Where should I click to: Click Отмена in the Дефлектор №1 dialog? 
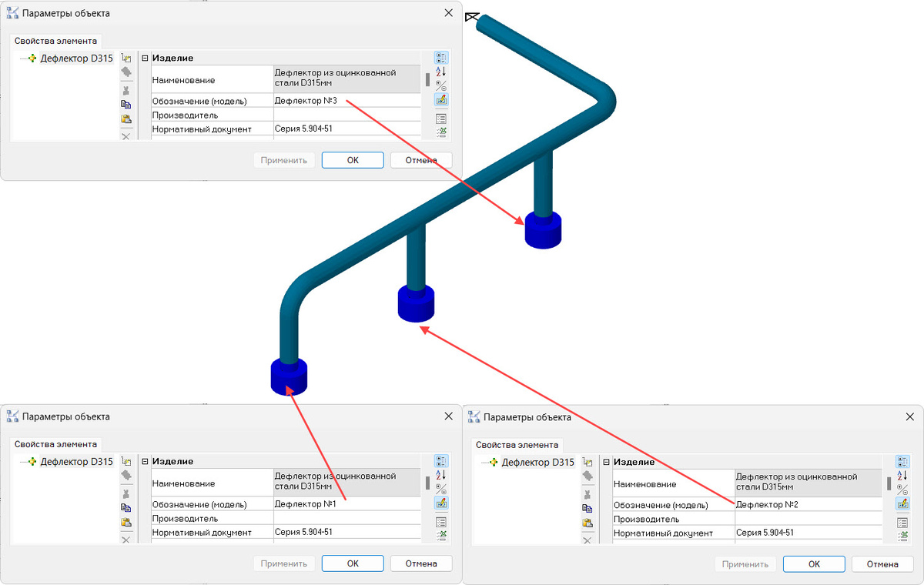tap(421, 563)
